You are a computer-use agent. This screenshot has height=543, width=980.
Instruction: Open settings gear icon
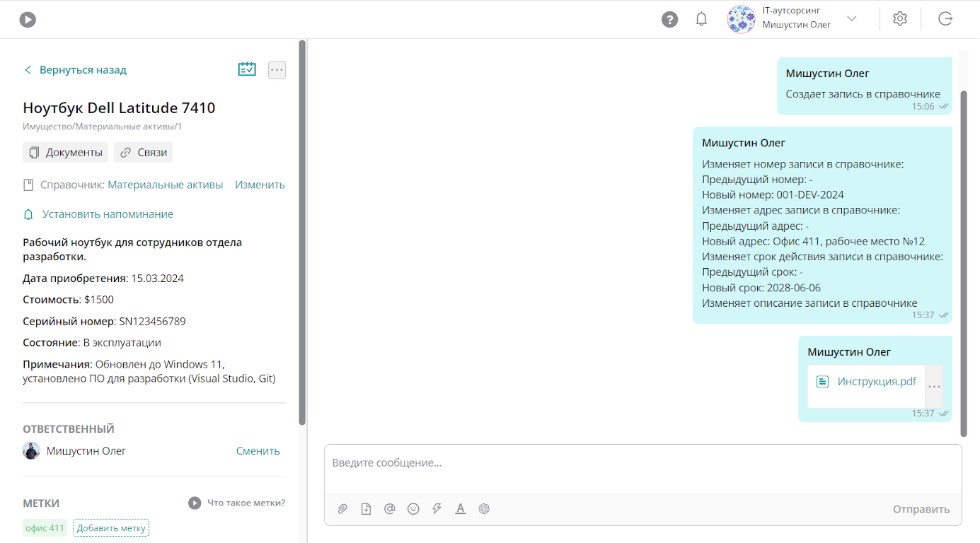pyautogui.click(x=900, y=19)
